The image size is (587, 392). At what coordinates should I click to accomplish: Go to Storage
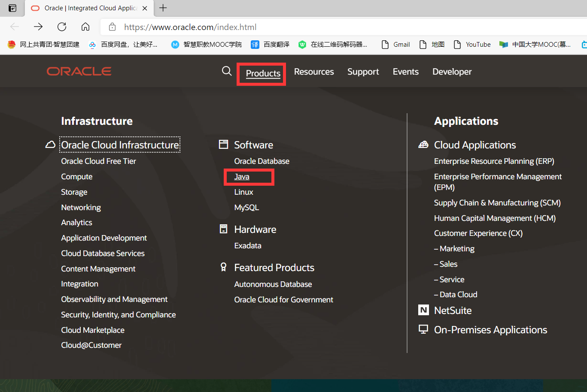74,192
